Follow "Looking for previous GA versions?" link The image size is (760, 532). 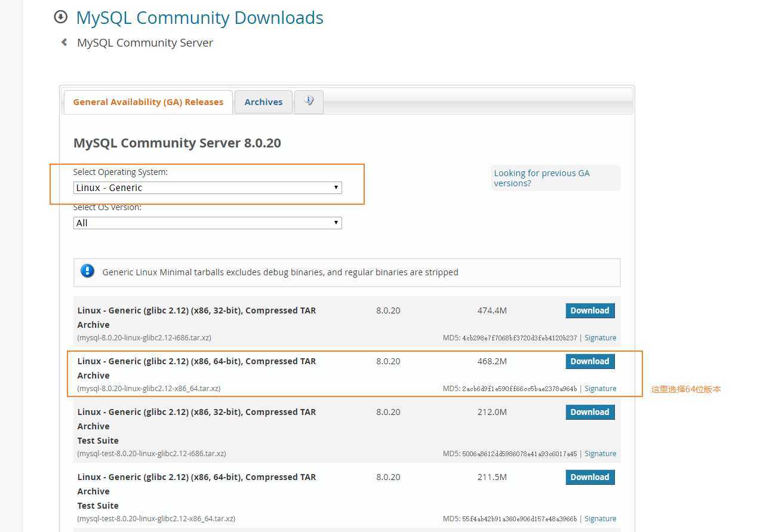(541, 178)
